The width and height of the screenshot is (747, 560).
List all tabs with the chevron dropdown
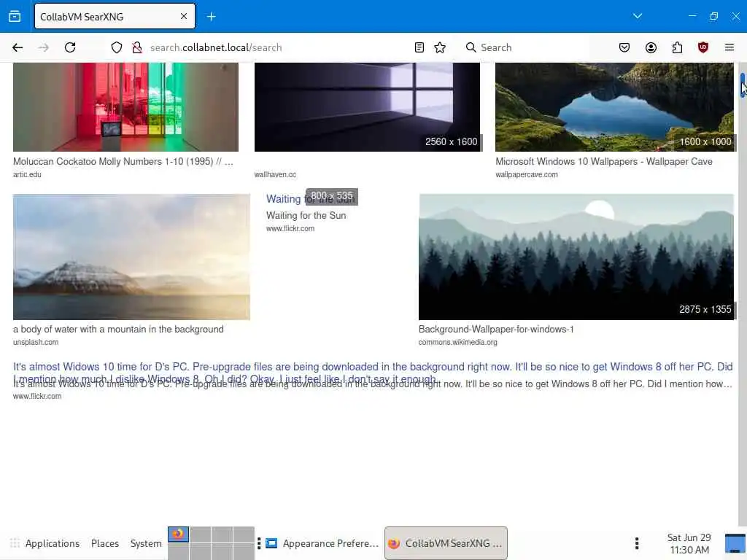(638, 16)
